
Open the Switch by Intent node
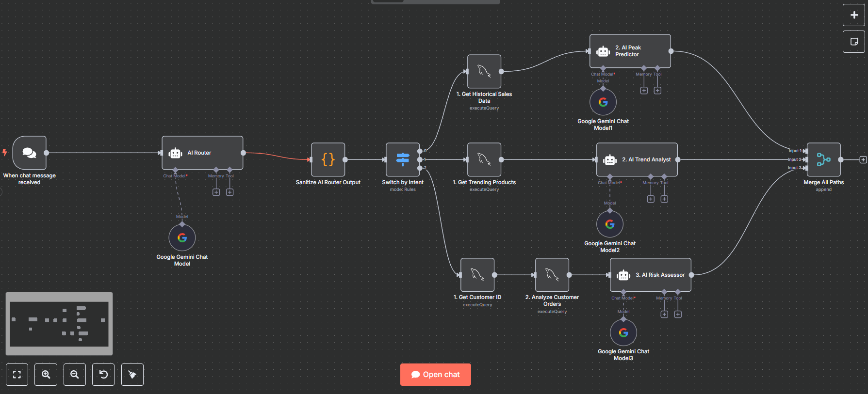[x=403, y=159]
